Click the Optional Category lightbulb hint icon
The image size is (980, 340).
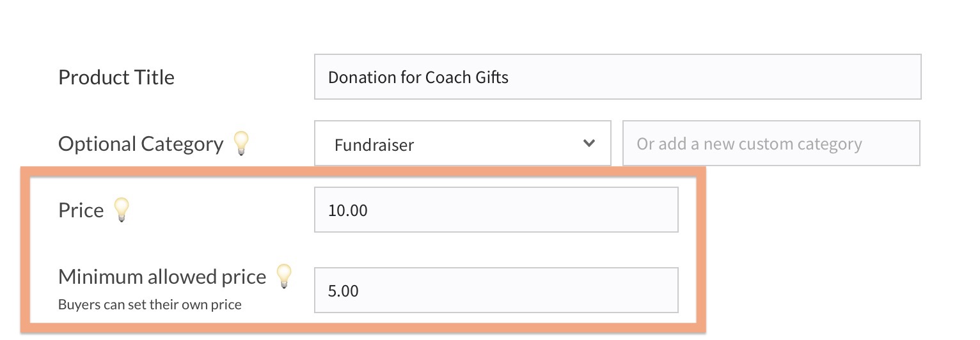click(241, 143)
